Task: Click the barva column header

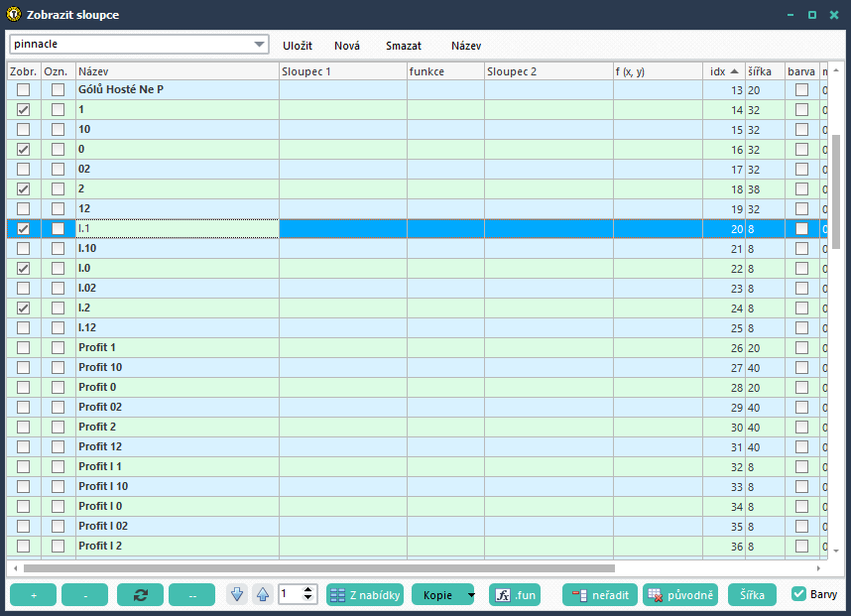Action: coord(801,71)
